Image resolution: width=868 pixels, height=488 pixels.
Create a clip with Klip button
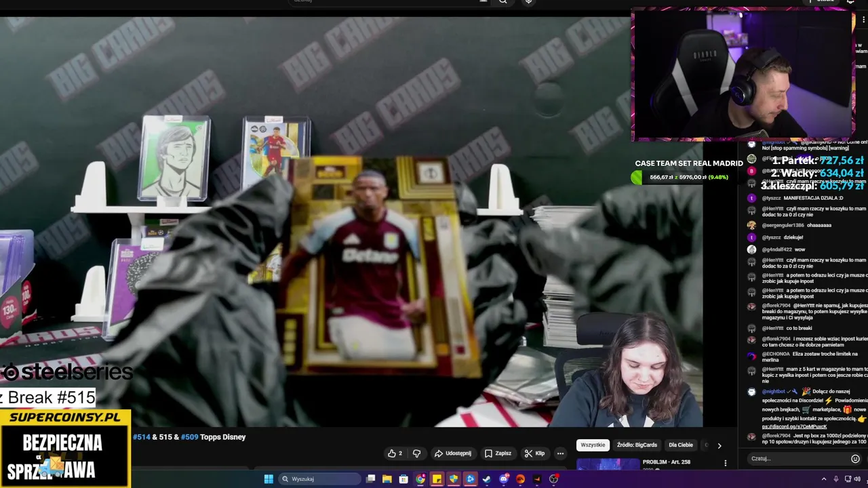click(534, 453)
